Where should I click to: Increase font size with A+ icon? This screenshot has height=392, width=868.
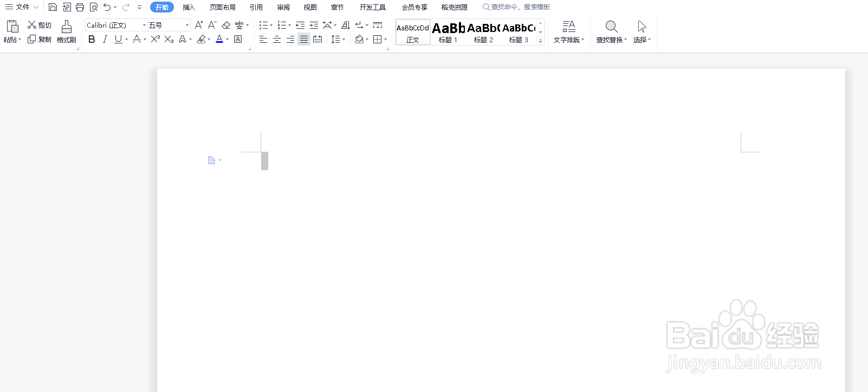point(199,25)
